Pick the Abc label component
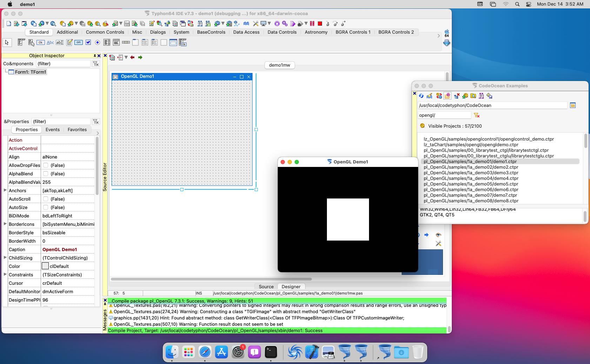The image size is (590, 364). (x=50, y=42)
